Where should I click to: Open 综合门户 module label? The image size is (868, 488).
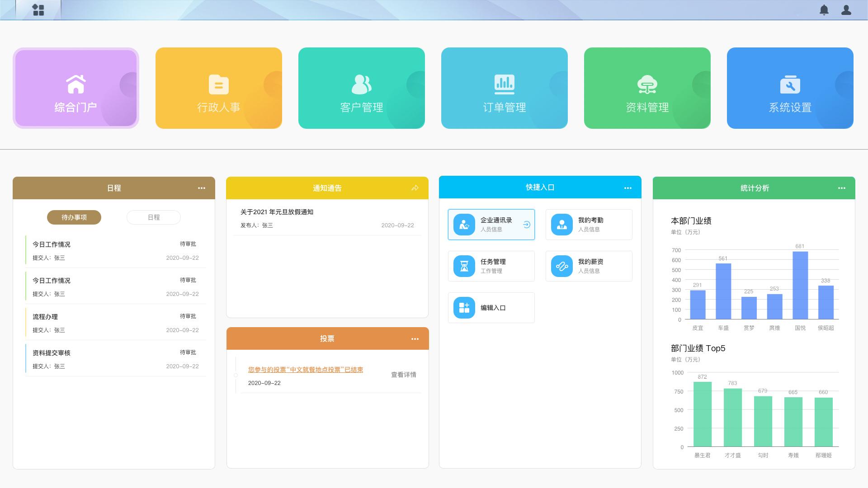76,108
